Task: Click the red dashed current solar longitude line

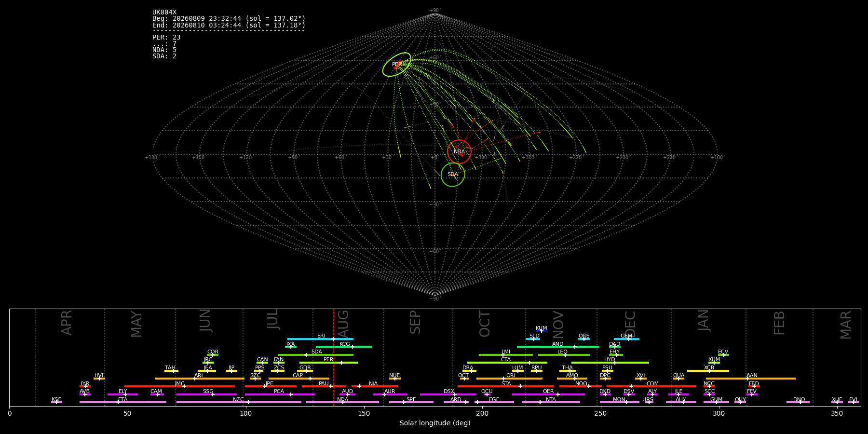Action: coord(333,357)
